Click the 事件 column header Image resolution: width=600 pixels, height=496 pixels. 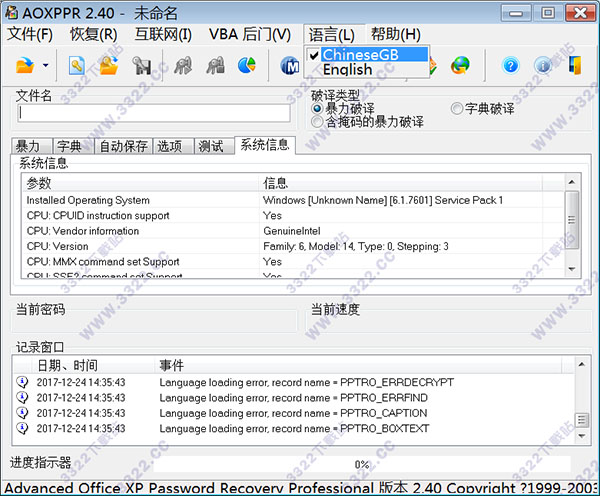358,365
